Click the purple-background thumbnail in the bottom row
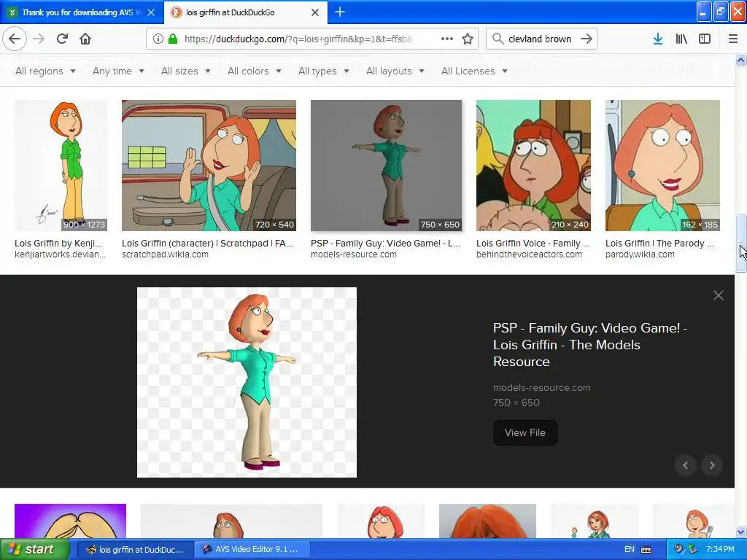The height and width of the screenshot is (560, 747). point(71,521)
